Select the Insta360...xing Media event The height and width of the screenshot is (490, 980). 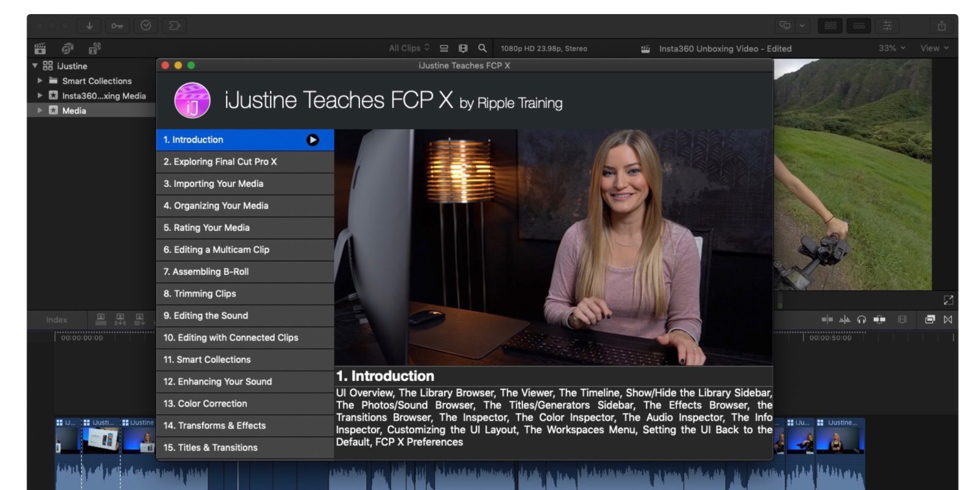pos(104,96)
